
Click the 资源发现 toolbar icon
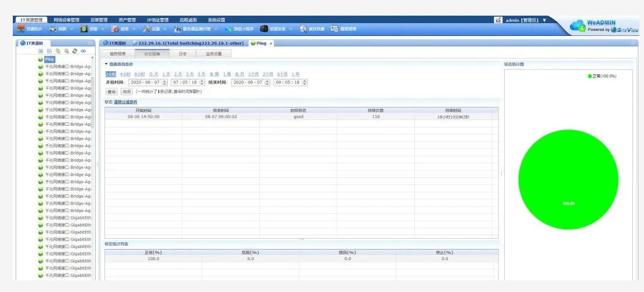tap(264, 29)
